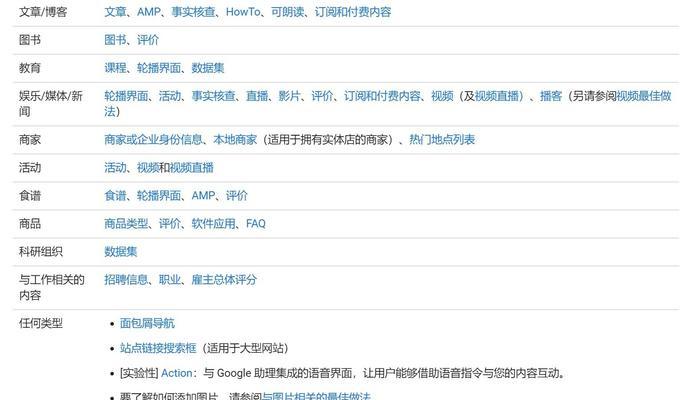
Task: Select the 食谱 row label
Action: tap(30, 196)
